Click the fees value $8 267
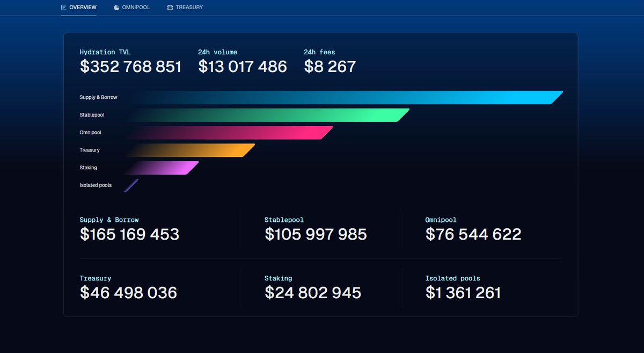 coord(330,67)
